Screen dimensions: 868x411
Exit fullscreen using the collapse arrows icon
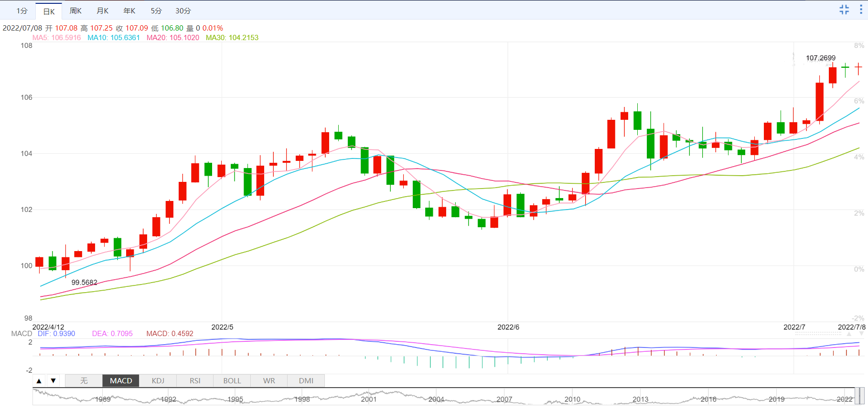coord(844,10)
